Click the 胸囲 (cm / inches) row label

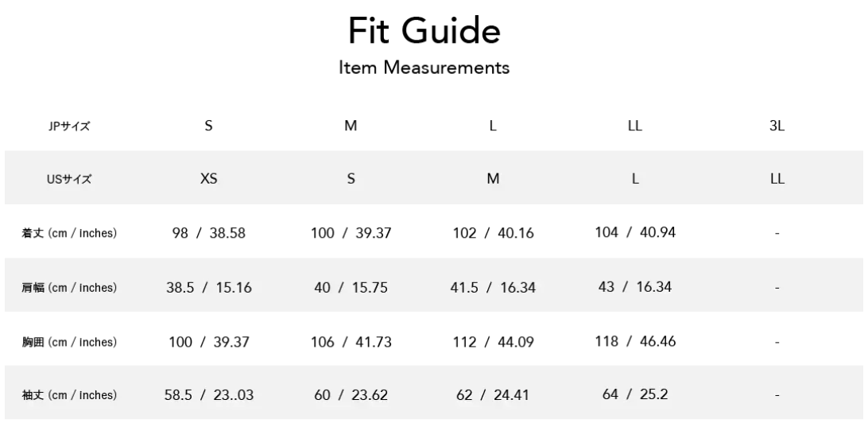(69, 342)
